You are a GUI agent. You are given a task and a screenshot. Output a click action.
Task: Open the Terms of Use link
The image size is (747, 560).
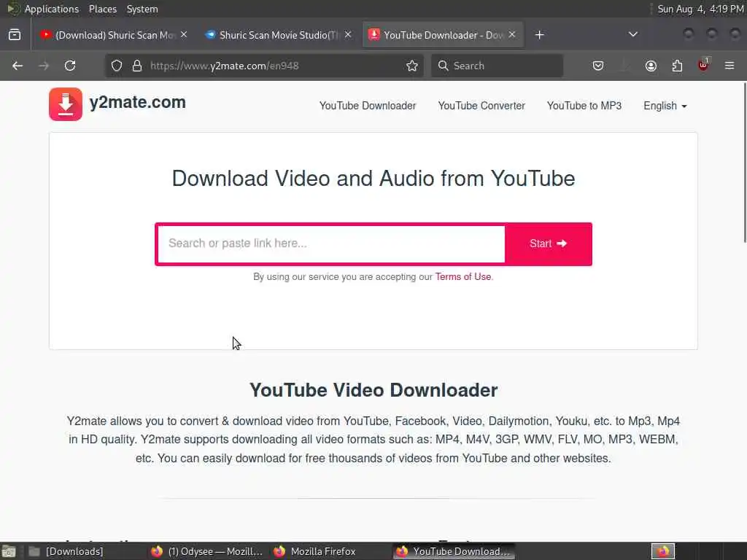pyautogui.click(x=463, y=276)
